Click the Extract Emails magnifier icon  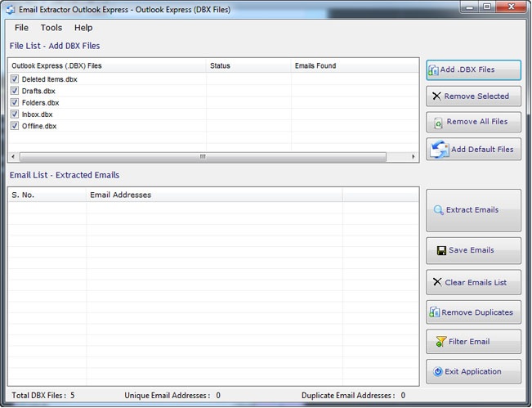tap(439, 210)
